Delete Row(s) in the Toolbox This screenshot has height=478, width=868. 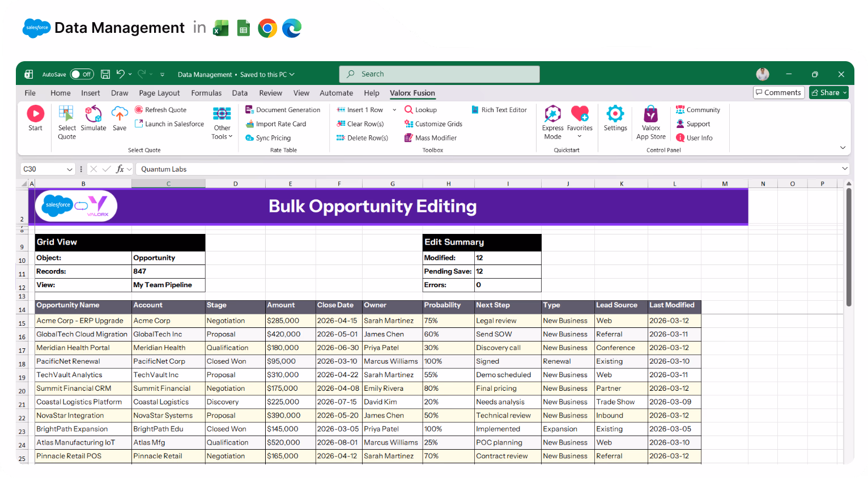point(363,138)
